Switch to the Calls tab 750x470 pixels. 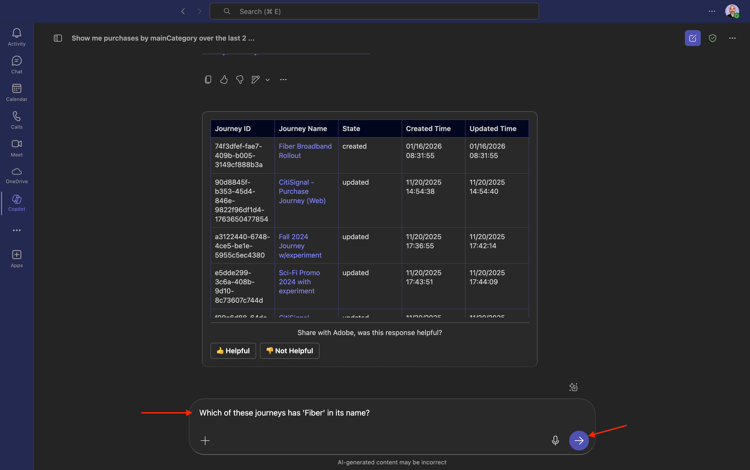[x=16, y=120]
